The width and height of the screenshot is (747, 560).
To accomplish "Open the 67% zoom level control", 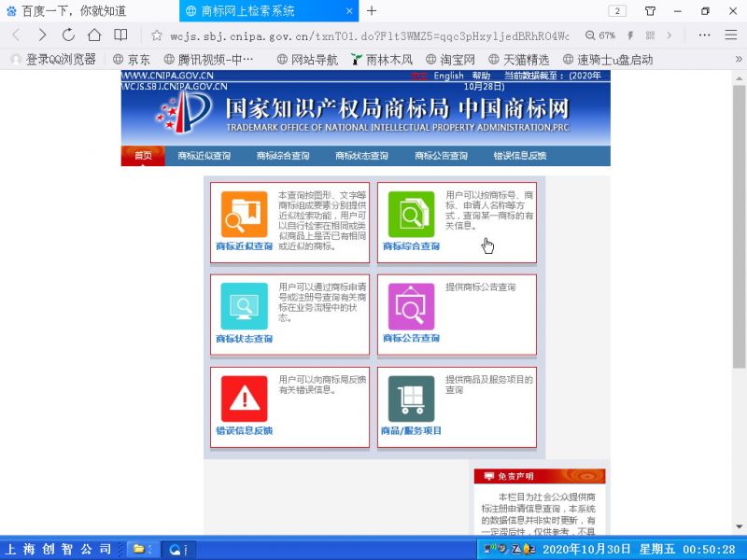I will (600, 35).
